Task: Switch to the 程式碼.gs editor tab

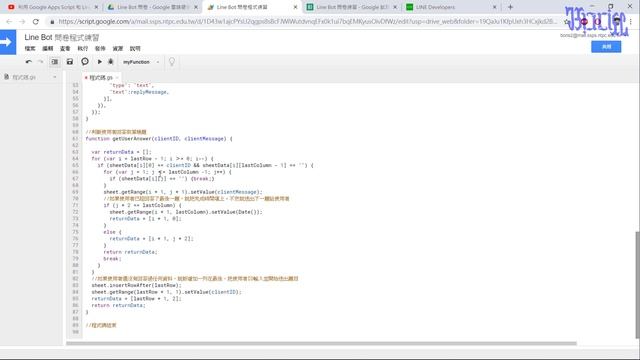Action: click(100, 78)
